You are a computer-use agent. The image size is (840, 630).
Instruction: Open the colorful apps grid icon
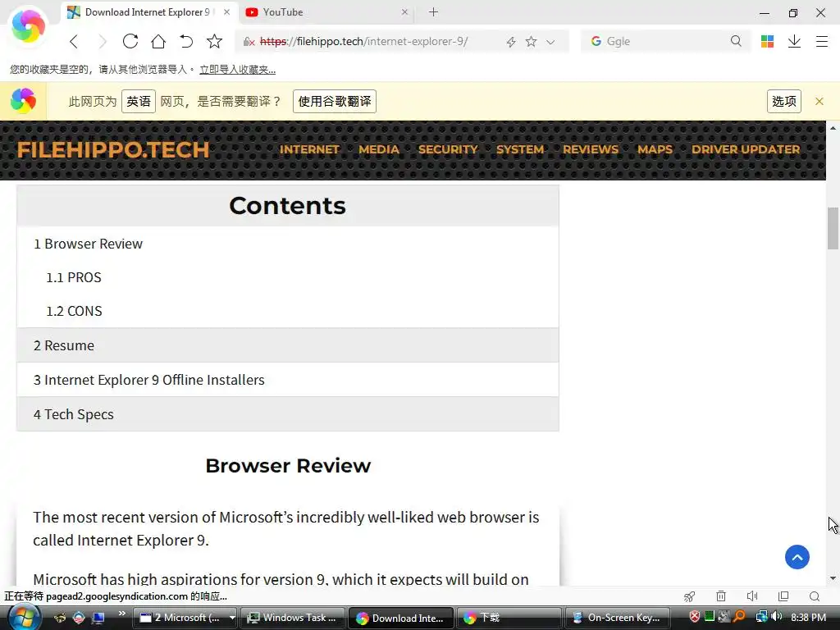pos(767,41)
